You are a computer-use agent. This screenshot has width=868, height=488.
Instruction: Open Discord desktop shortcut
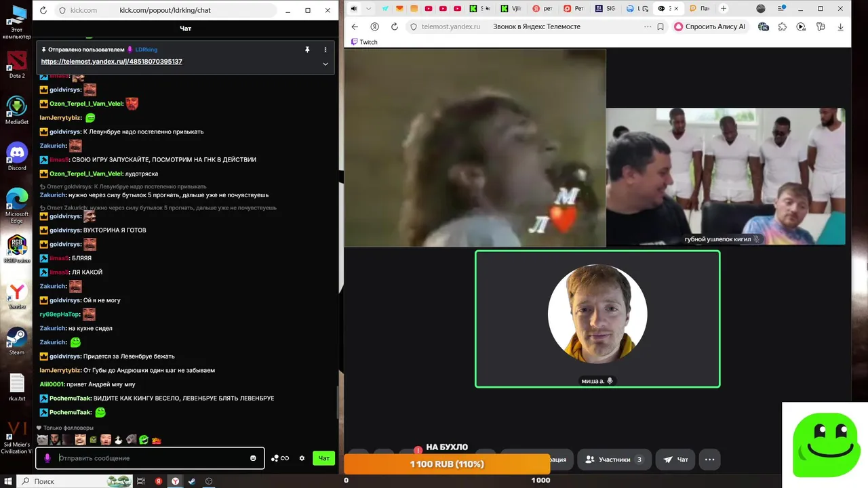17,157
